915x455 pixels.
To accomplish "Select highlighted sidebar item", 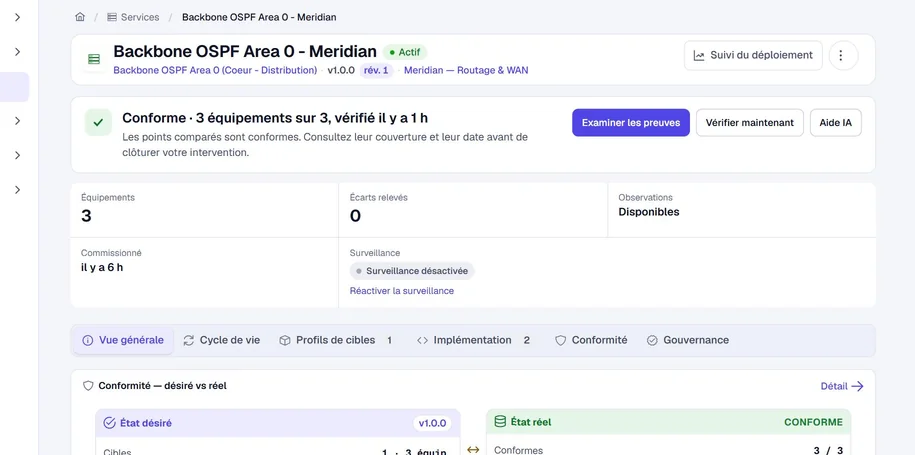I will [x=15, y=87].
